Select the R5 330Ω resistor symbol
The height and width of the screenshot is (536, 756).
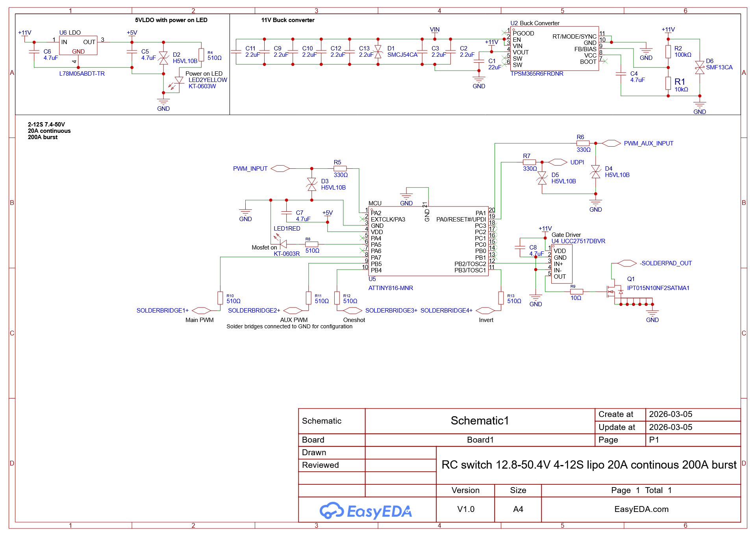pos(340,168)
